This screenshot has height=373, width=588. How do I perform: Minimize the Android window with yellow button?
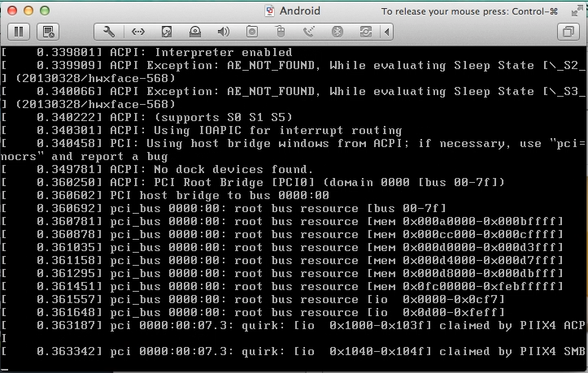point(28,11)
